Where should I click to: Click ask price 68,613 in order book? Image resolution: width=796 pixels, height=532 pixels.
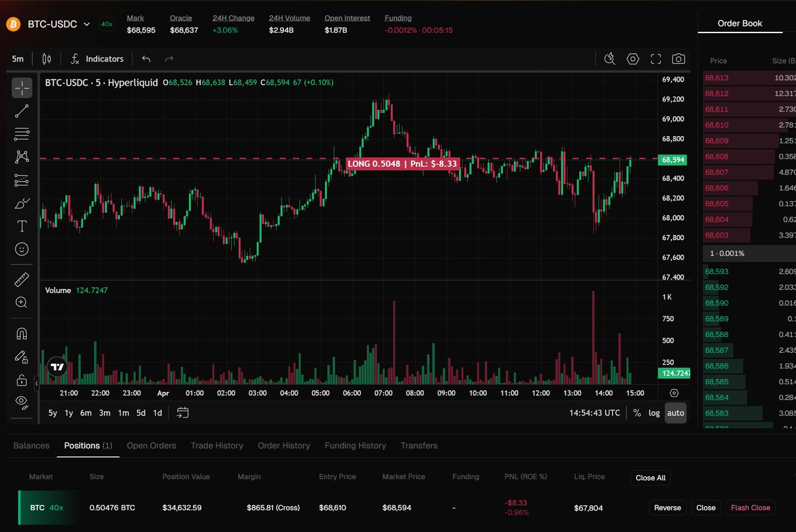[716, 78]
